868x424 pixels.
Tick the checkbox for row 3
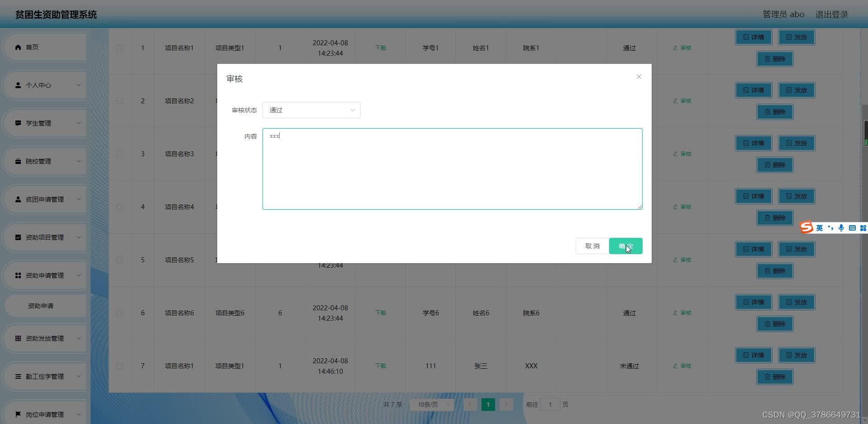pos(119,154)
